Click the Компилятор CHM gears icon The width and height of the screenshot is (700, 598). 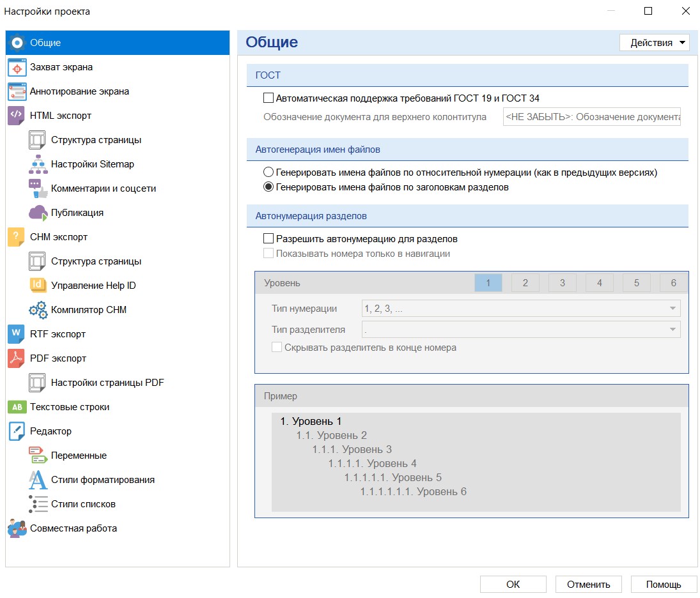pyautogui.click(x=38, y=310)
